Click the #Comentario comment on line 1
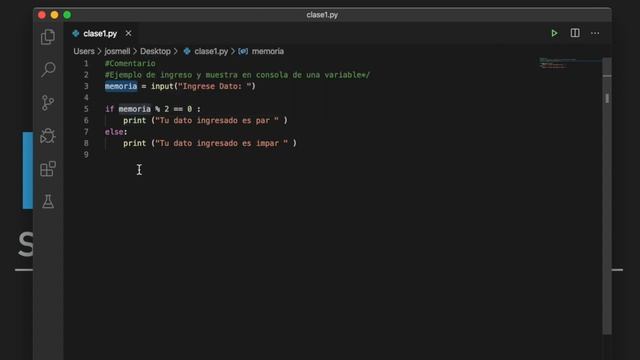The width and height of the screenshot is (640, 360). (x=130, y=63)
